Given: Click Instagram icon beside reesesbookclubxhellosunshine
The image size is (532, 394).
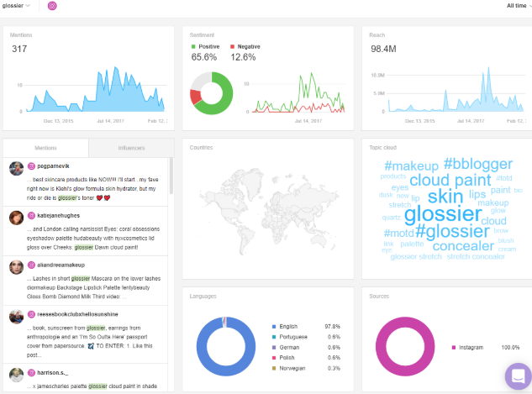Looking at the screenshot, I should point(31,315).
